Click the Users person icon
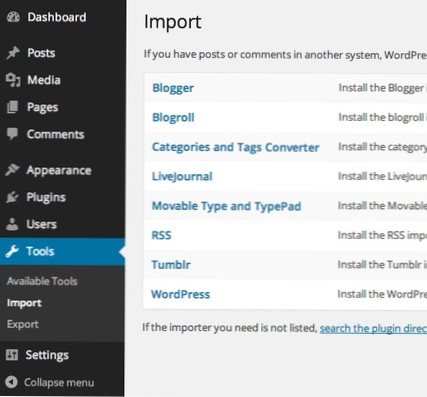 coord(12,224)
